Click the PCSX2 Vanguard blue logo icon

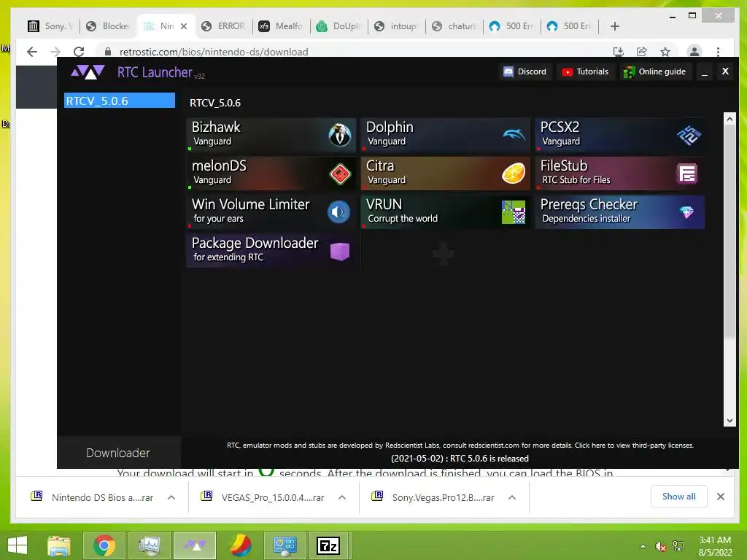click(x=689, y=135)
